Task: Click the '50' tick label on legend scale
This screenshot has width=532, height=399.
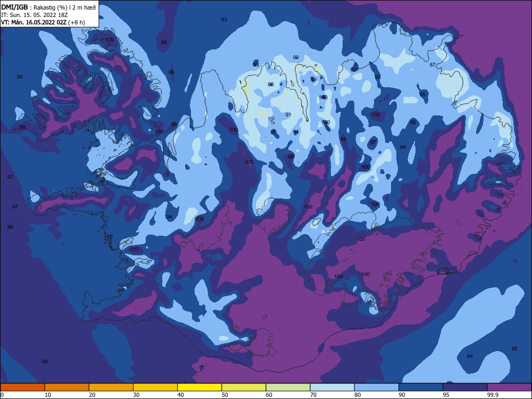Action: [x=225, y=395]
